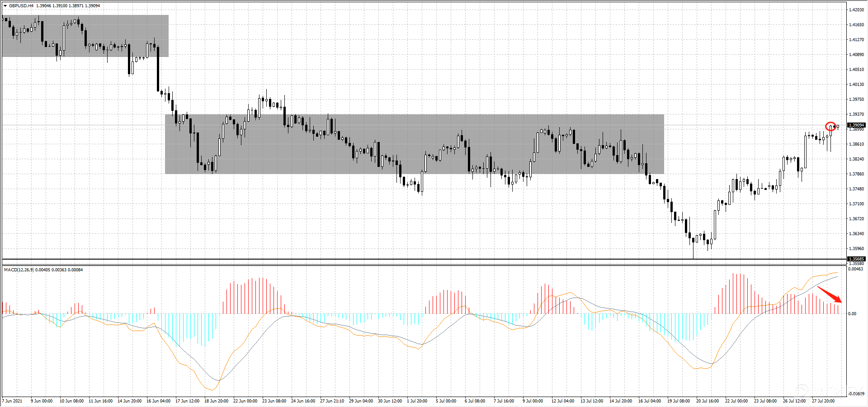868x407 pixels.
Task: Select the red downward arrow on MACD
Action: [830, 294]
